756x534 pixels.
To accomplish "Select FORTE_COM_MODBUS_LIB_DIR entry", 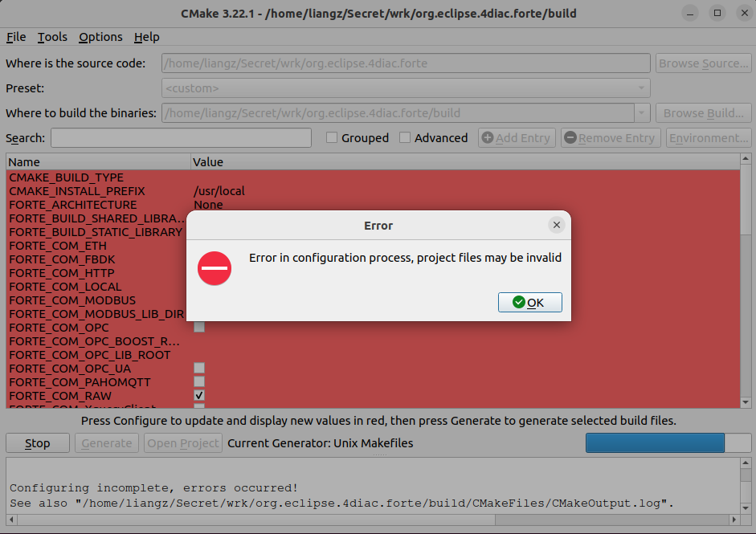I will [96, 314].
